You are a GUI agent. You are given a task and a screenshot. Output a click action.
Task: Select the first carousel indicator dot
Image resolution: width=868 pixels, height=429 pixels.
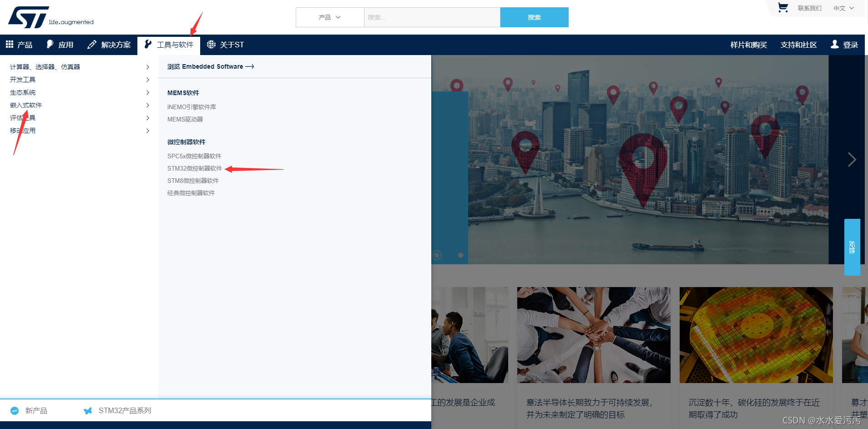437,255
